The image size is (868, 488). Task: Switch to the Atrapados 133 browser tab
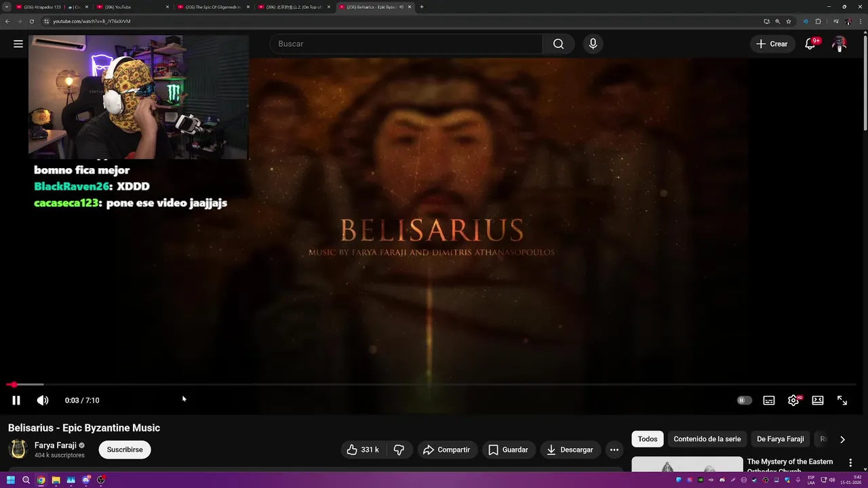pos(52,7)
